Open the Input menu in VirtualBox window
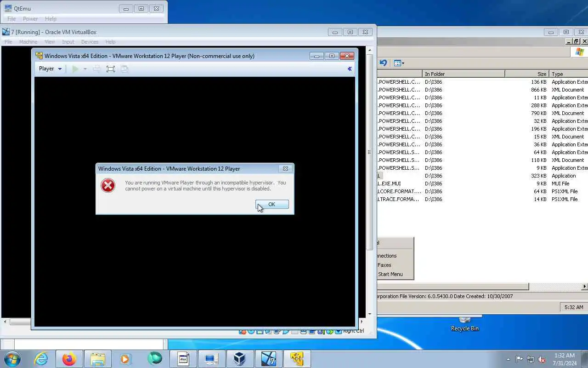The width and height of the screenshot is (588, 368). pos(68,42)
